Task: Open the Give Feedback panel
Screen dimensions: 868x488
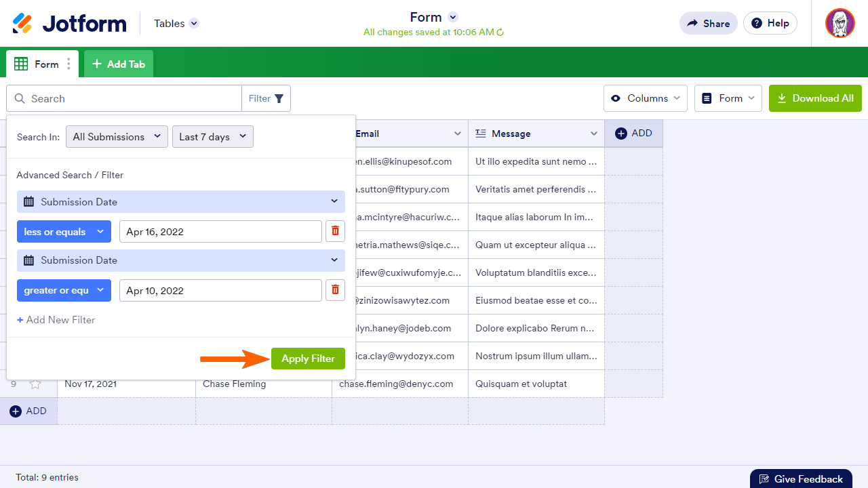Action: [801, 479]
